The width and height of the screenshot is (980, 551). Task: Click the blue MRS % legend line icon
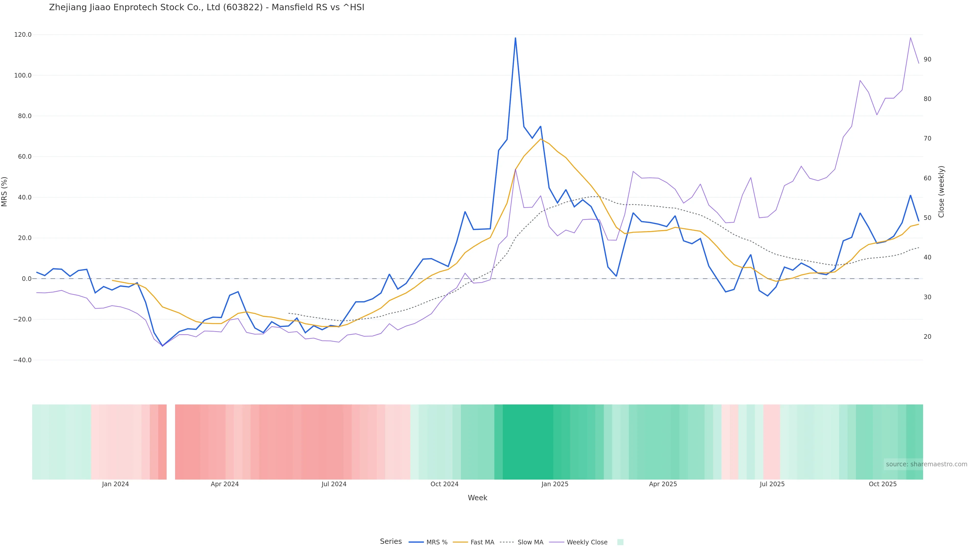[416, 542]
